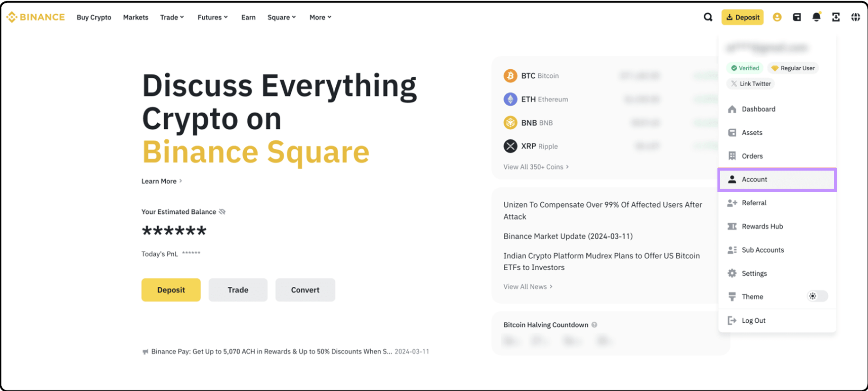Click the BNB coin icon
The image size is (868, 391).
pyautogui.click(x=510, y=123)
